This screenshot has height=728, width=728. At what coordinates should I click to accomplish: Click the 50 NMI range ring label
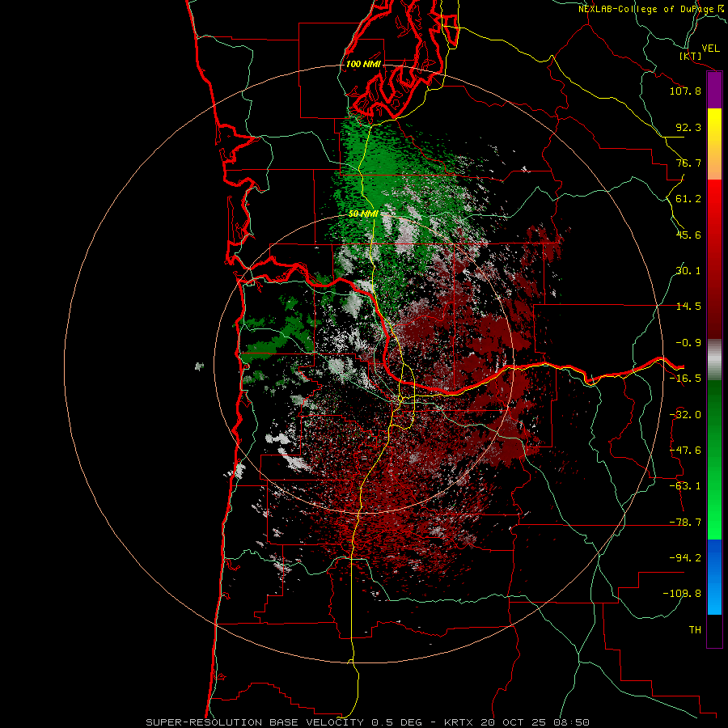[363, 214]
